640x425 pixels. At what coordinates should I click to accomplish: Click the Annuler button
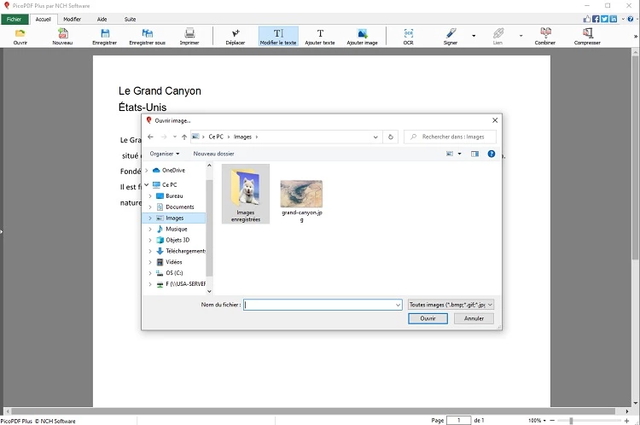(474, 318)
